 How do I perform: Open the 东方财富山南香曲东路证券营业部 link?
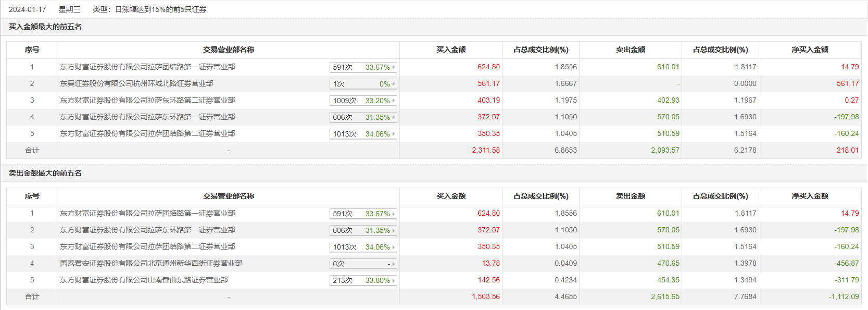click(144, 280)
